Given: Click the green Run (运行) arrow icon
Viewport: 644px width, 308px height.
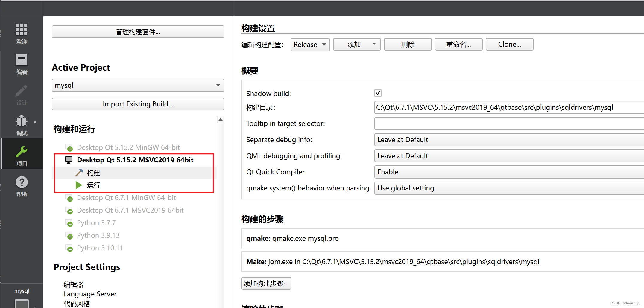Looking at the screenshot, I should point(79,185).
